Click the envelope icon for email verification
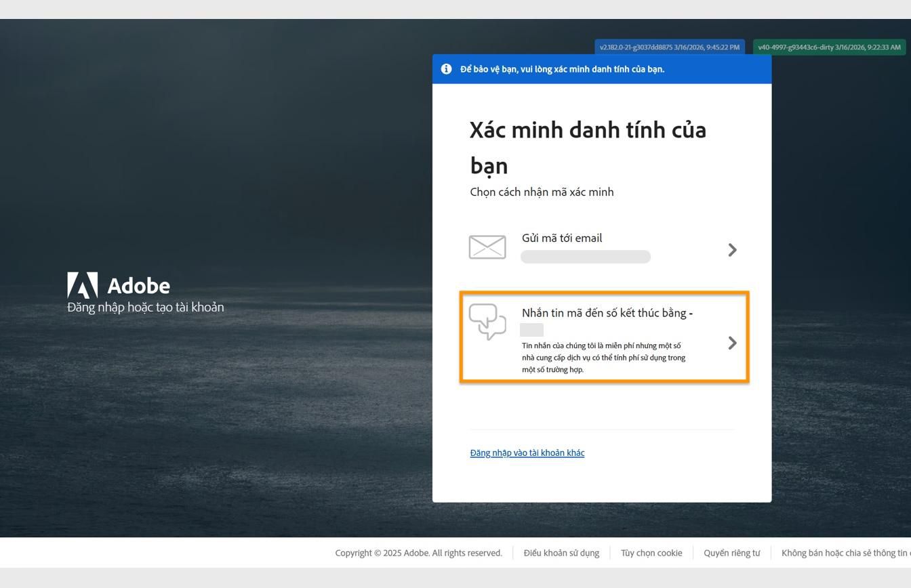 487,247
